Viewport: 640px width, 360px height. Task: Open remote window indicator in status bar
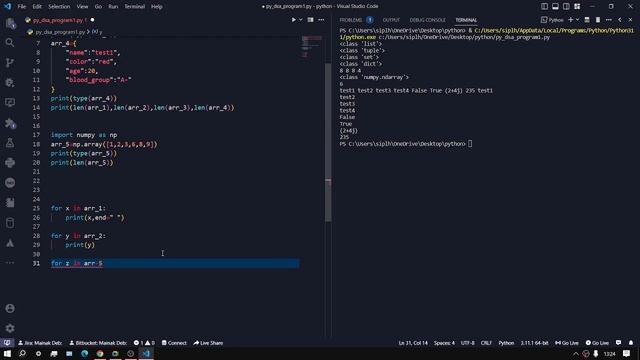pyautogui.click(x=7, y=343)
